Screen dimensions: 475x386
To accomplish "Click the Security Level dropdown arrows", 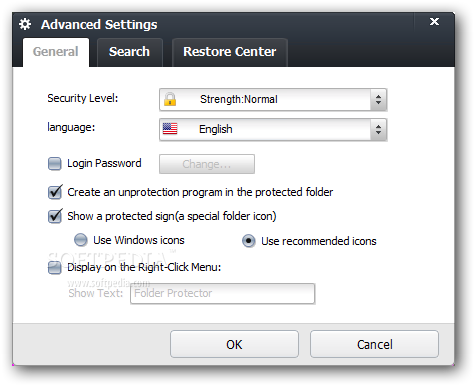I will pyautogui.click(x=378, y=99).
